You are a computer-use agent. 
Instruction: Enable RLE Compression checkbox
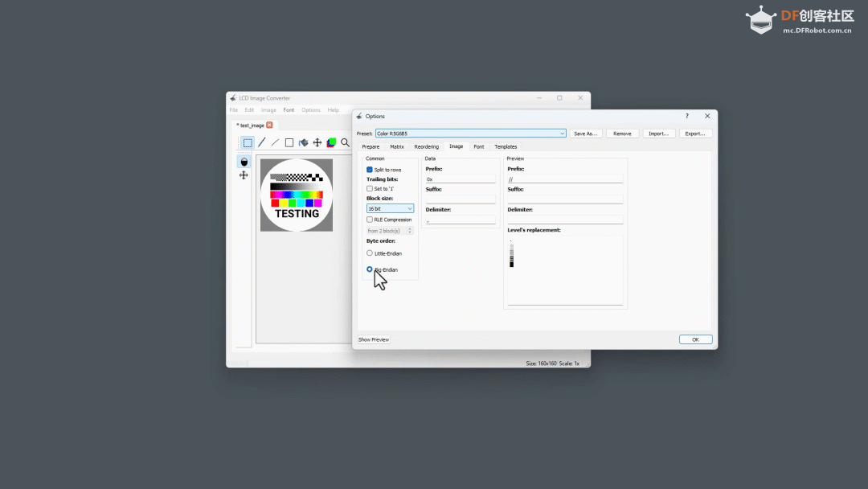[x=369, y=220]
